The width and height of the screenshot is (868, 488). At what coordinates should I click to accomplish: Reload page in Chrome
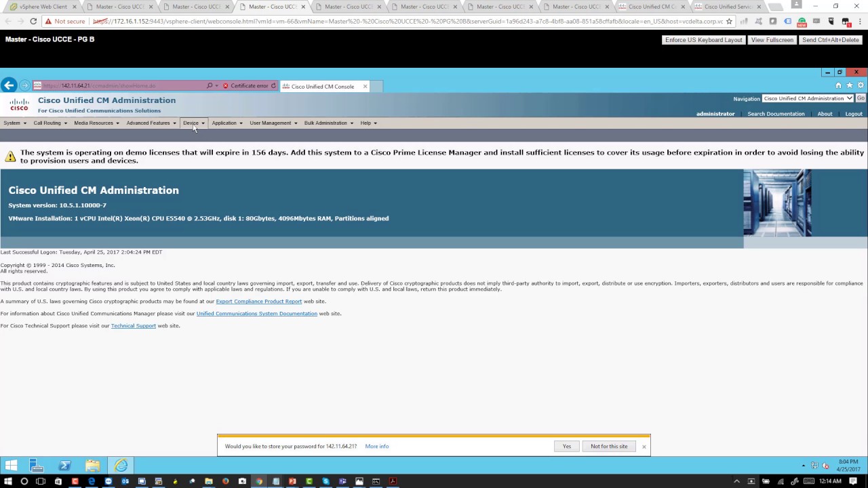[x=33, y=21]
